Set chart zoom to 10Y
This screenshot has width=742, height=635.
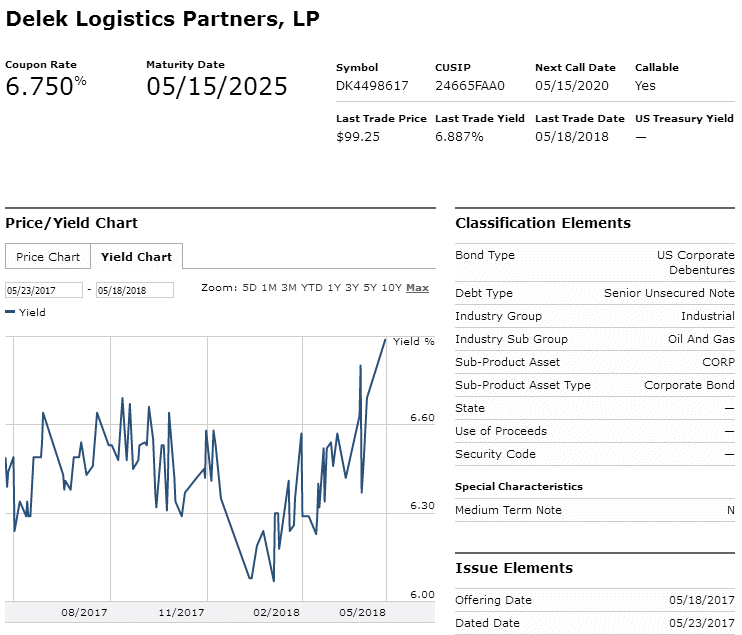point(391,288)
